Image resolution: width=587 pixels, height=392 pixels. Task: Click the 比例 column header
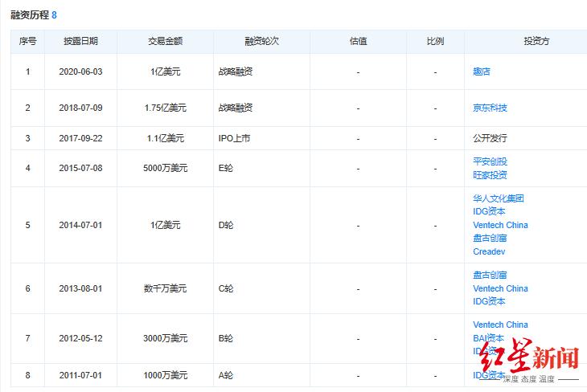point(435,41)
